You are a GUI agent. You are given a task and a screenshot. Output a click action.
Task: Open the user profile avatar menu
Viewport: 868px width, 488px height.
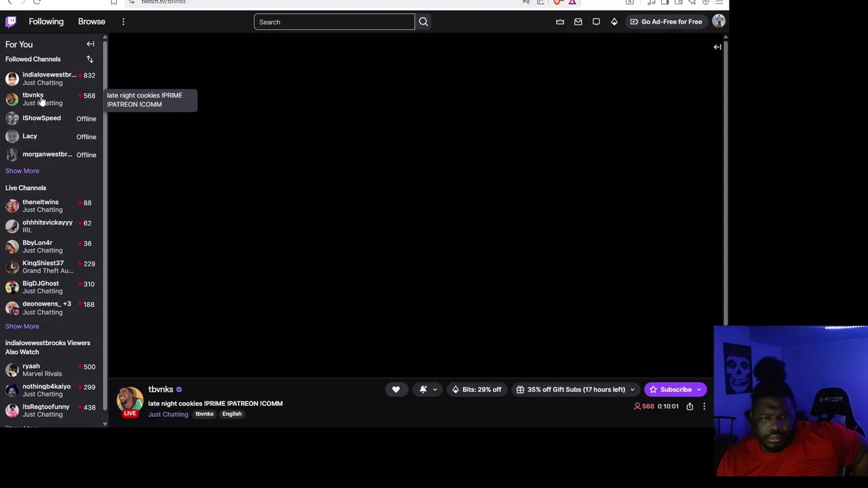[x=719, y=22]
